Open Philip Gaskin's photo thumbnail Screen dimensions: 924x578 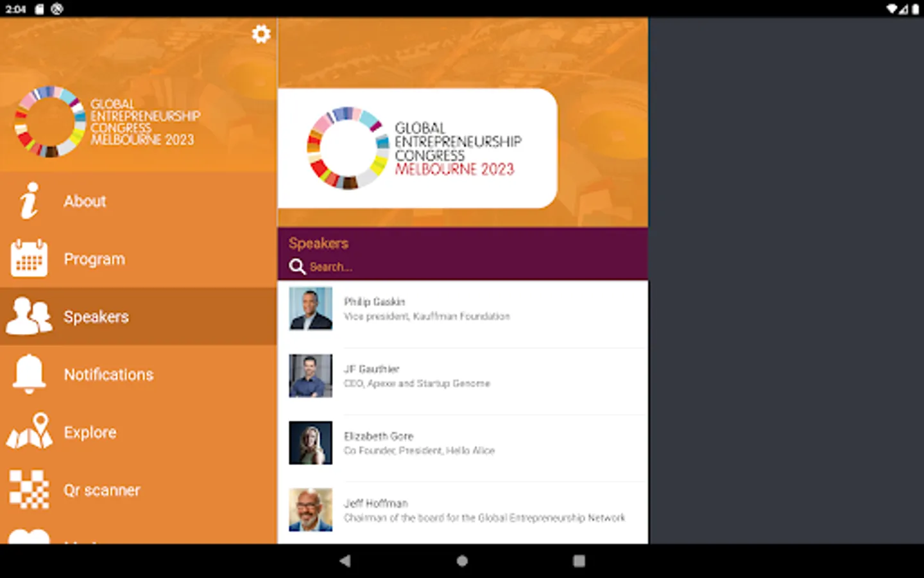[311, 308]
